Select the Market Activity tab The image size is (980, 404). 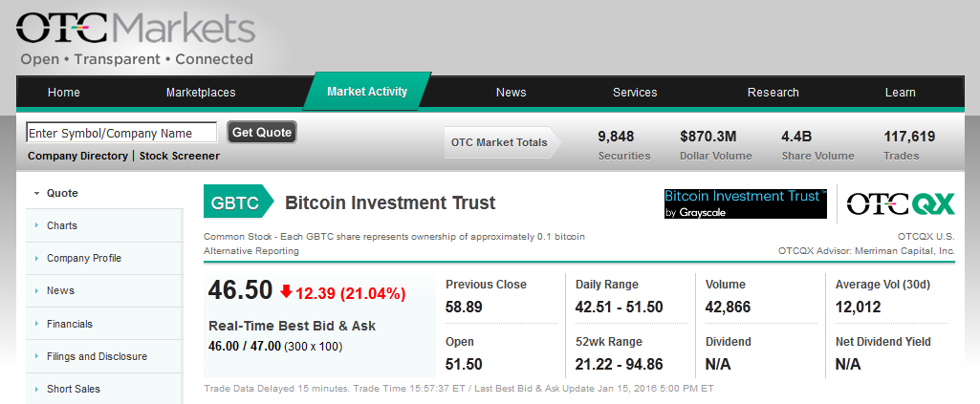coord(367,92)
